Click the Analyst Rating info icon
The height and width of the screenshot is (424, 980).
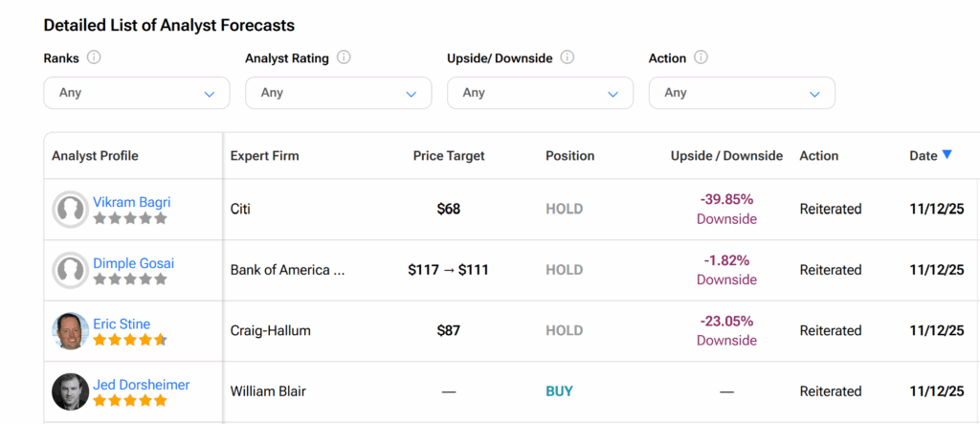[344, 57]
